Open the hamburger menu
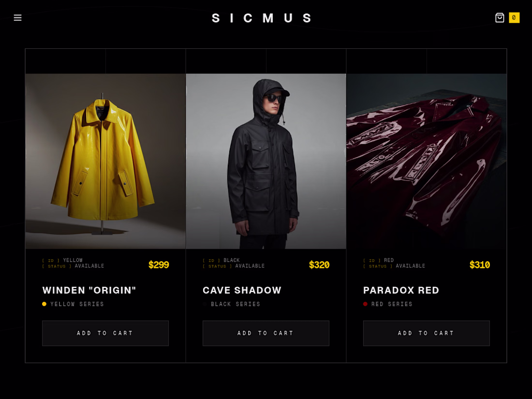The width and height of the screenshot is (532, 399). [x=17, y=17]
